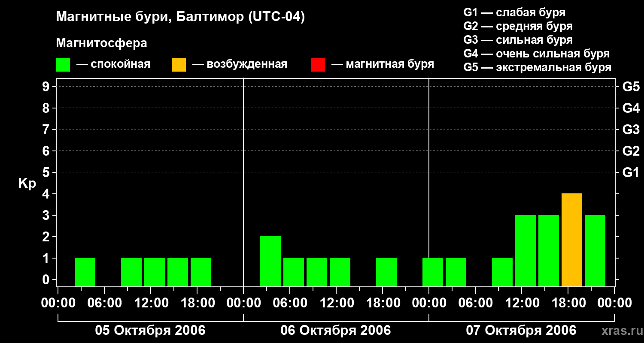Click the 'G5' label on the right axis
The width and height of the screenshot is (644, 343).
click(x=631, y=87)
